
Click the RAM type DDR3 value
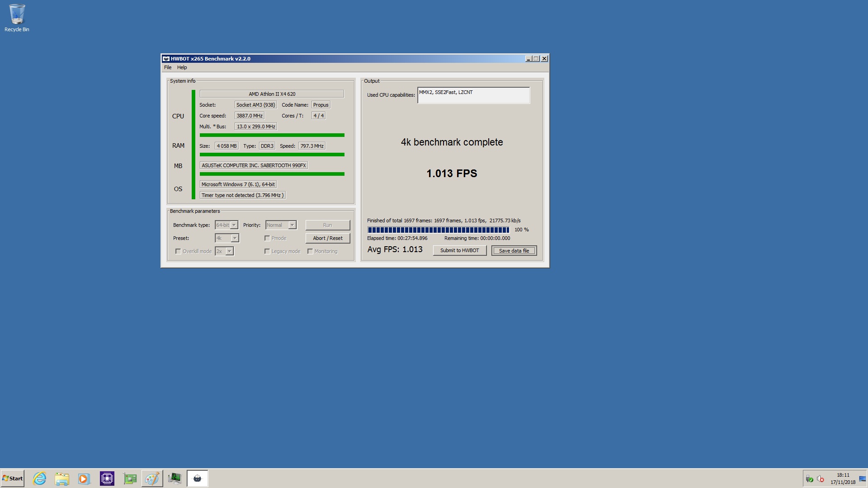pyautogui.click(x=267, y=146)
